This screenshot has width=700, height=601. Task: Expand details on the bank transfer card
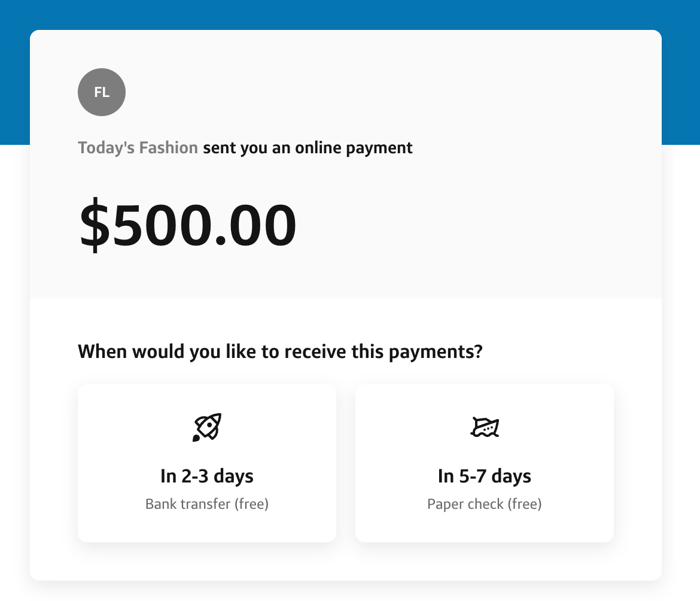[x=207, y=463]
